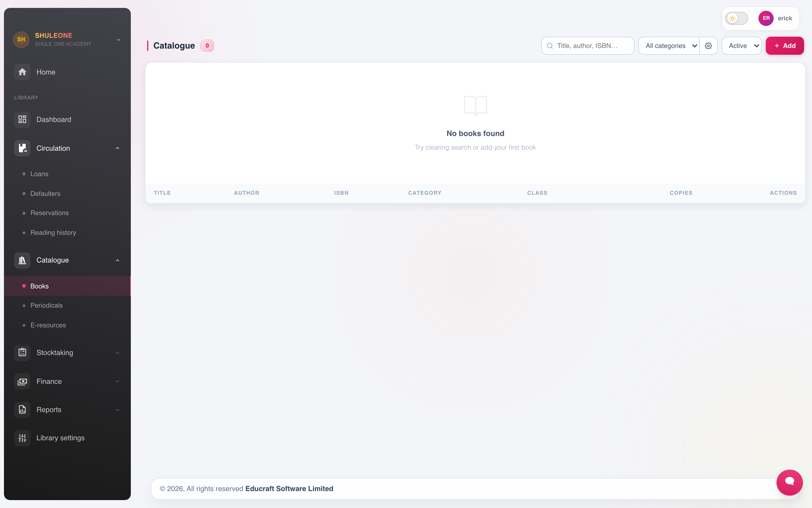Open the Dashboard grid icon
This screenshot has width=812, height=508.
point(22,120)
